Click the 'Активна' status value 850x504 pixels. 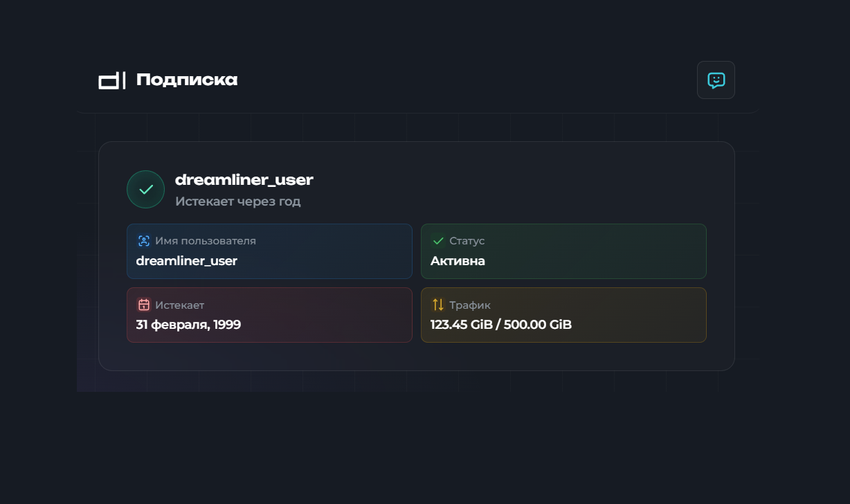[x=458, y=261]
